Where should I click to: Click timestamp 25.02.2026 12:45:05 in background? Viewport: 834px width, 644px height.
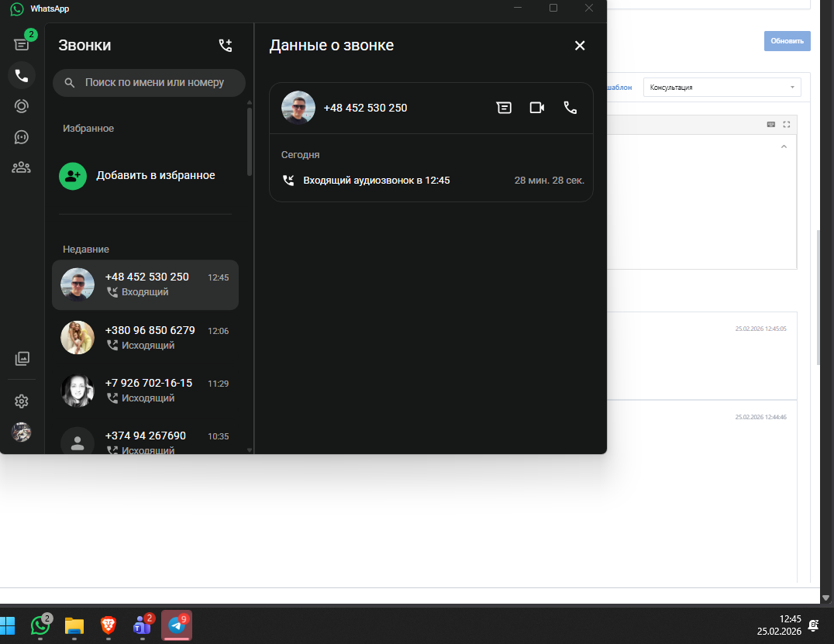point(760,329)
